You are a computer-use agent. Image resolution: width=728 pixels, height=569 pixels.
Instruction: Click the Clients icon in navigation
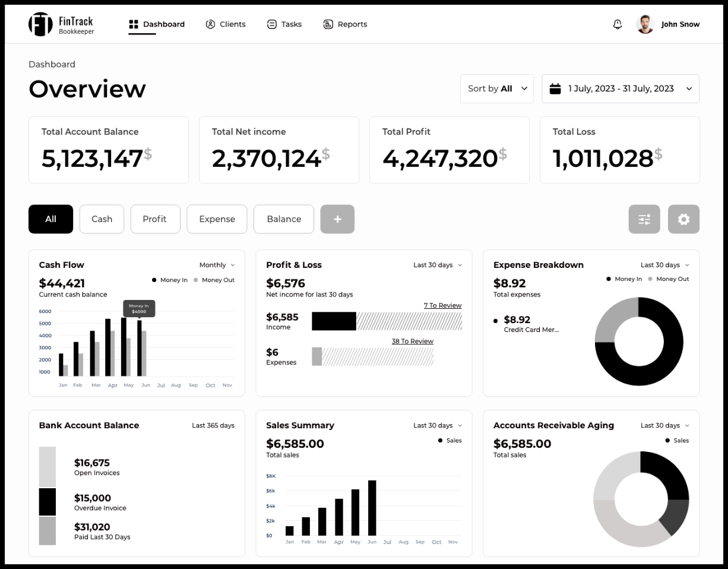[x=210, y=24]
